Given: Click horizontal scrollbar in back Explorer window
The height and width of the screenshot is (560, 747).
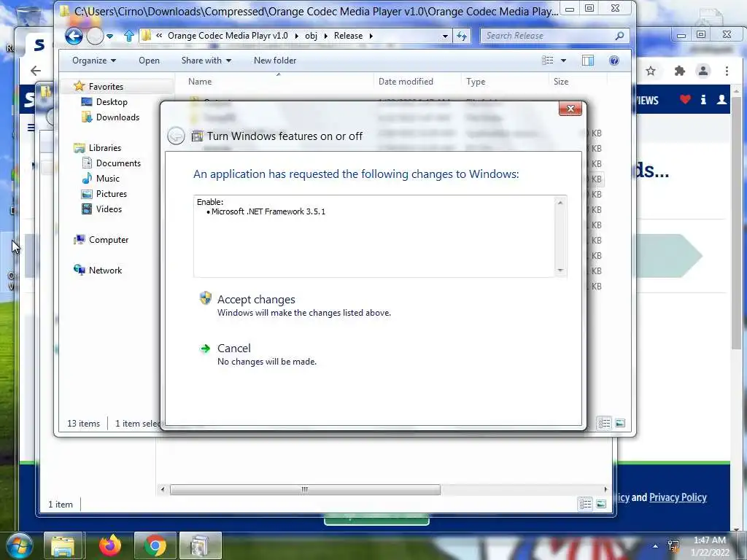Looking at the screenshot, I should (x=305, y=489).
